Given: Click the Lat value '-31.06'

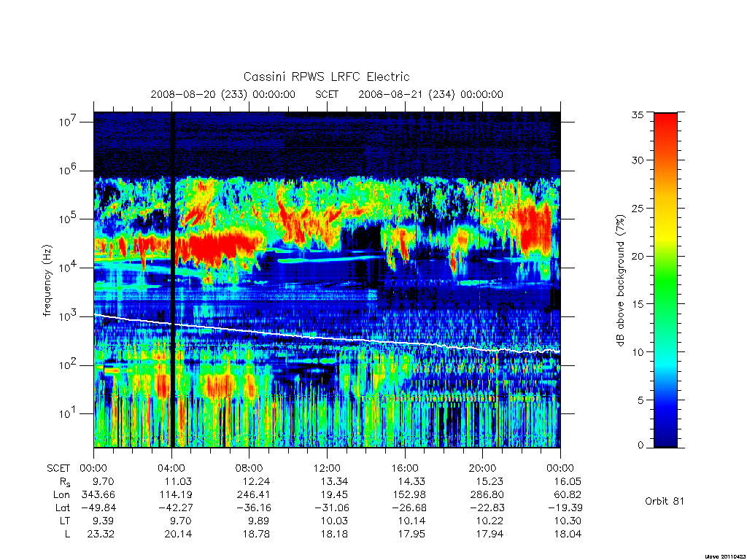Looking at the screenshot, I should pos(332,508).
